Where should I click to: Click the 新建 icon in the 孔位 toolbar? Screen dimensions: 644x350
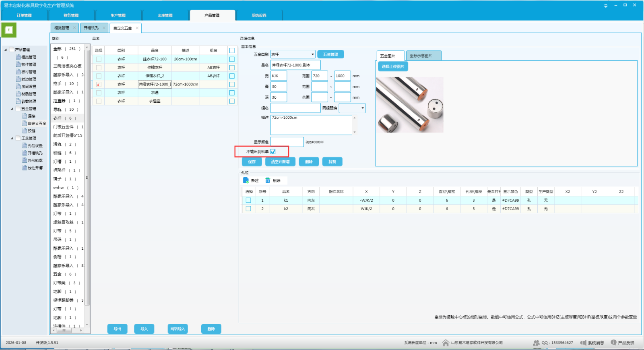pyautogui.click(x=246, y=180)
